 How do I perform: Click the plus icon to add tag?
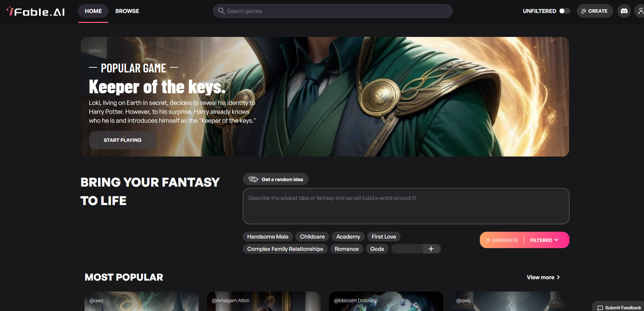point(431,249)
